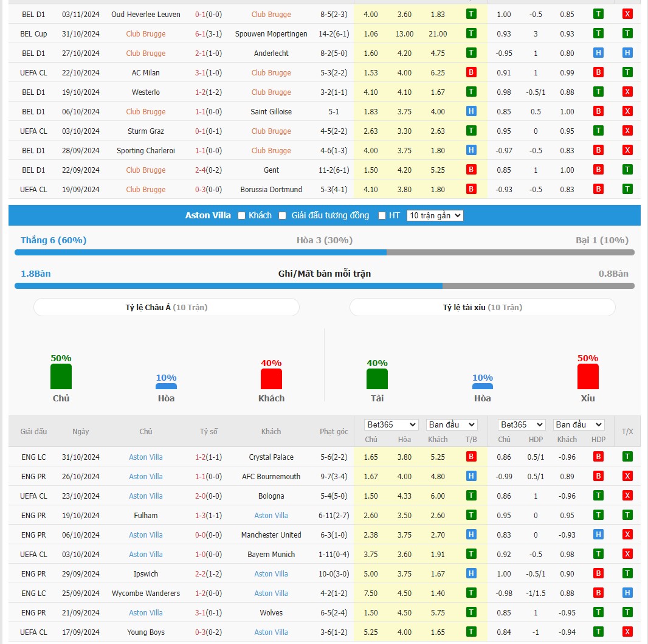Open the second Bet365 dropdown above HDP
The height and width of the screenshot is (644, 648).
click(x=522, y=425)
